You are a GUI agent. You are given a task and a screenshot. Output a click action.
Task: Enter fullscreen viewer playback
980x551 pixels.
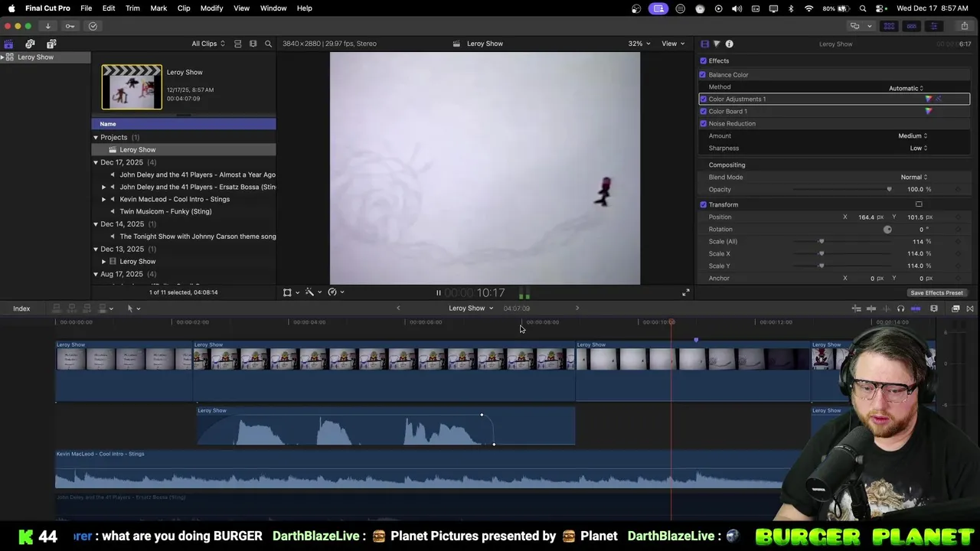point(686,292)
